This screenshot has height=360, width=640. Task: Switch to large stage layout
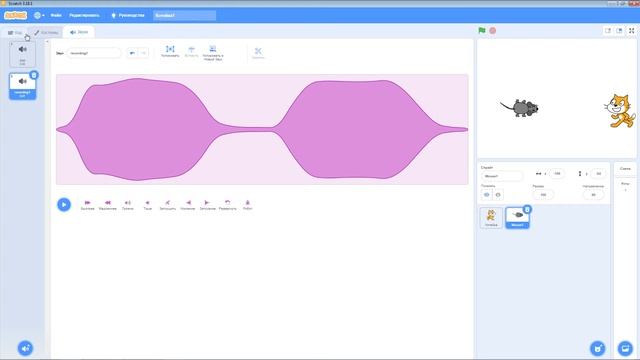click(x=619, y=31)
